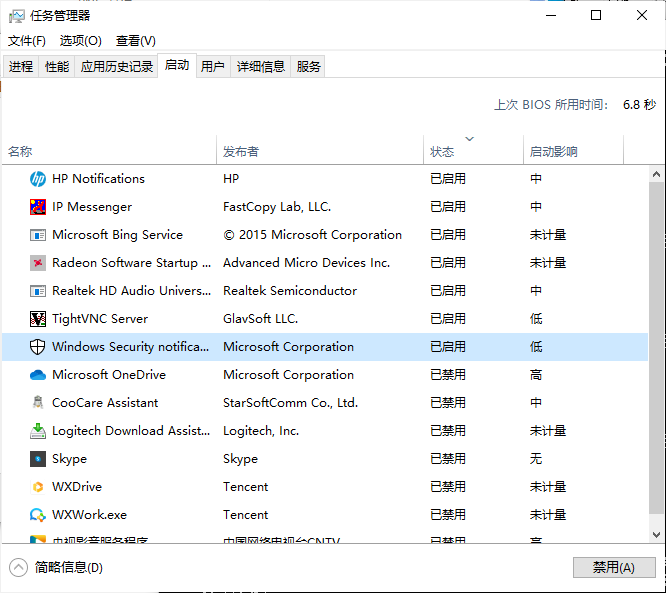
Task: Select the WXDrive entry
Action: pyautogui.click(x=77, y=487)
